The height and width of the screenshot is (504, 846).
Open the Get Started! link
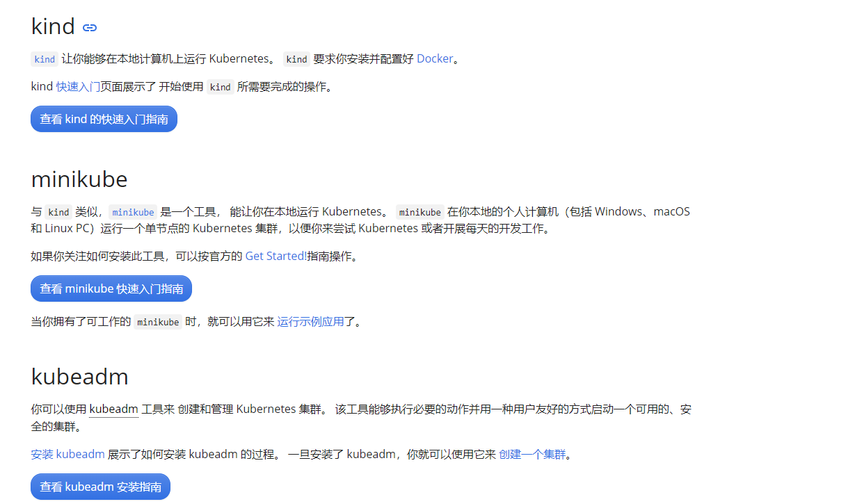276,256
